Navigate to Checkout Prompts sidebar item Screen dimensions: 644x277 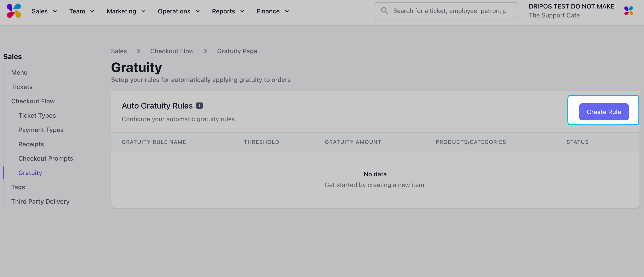pos(45,158)
